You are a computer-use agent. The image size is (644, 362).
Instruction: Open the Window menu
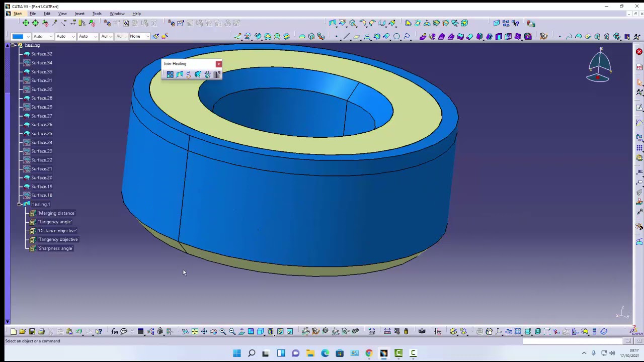tap(117, 14)
